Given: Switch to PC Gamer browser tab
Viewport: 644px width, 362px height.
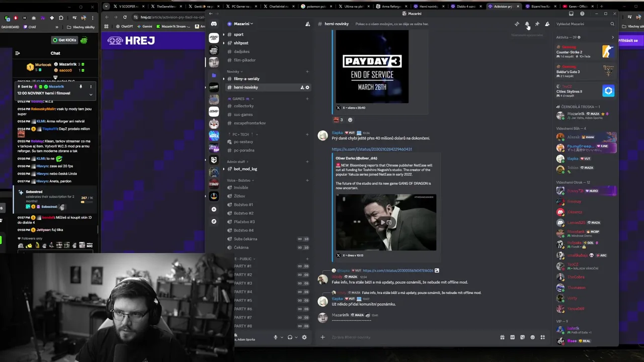Looking at the screenshot, I should tap(242, 6).
